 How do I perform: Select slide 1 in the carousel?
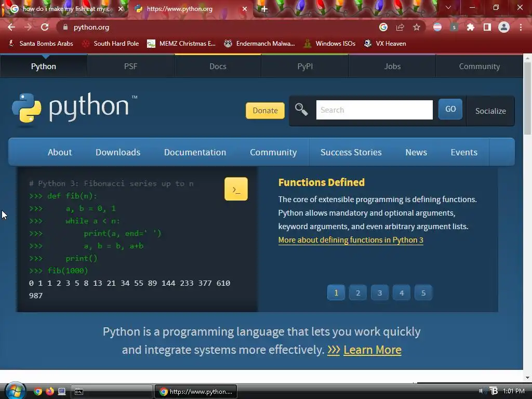tap(336, 292)
